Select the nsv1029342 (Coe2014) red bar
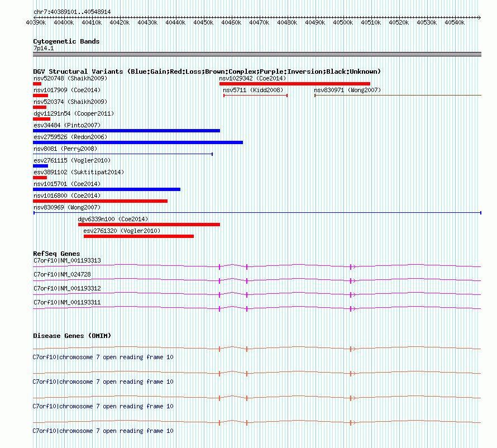 click(x=295, y=84)
